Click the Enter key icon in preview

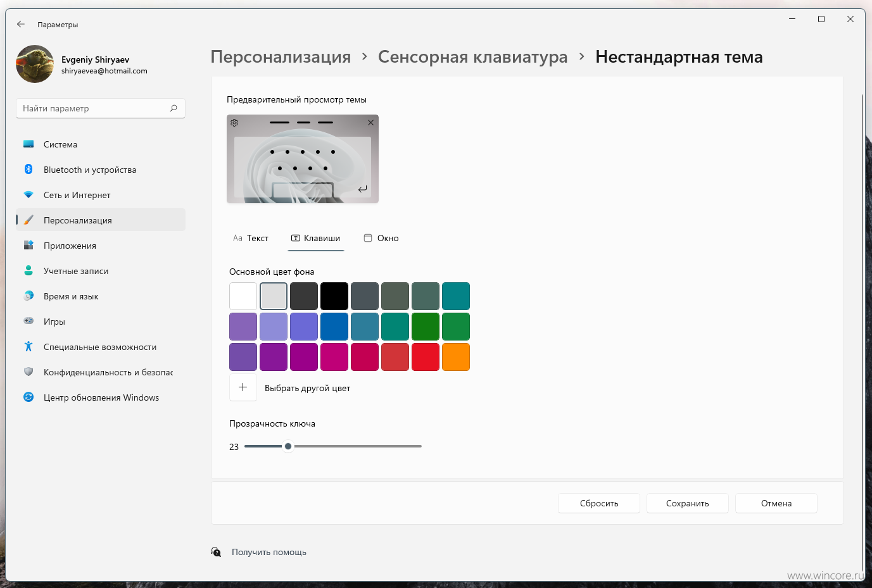pyautogui.click(x=362, y=189)
